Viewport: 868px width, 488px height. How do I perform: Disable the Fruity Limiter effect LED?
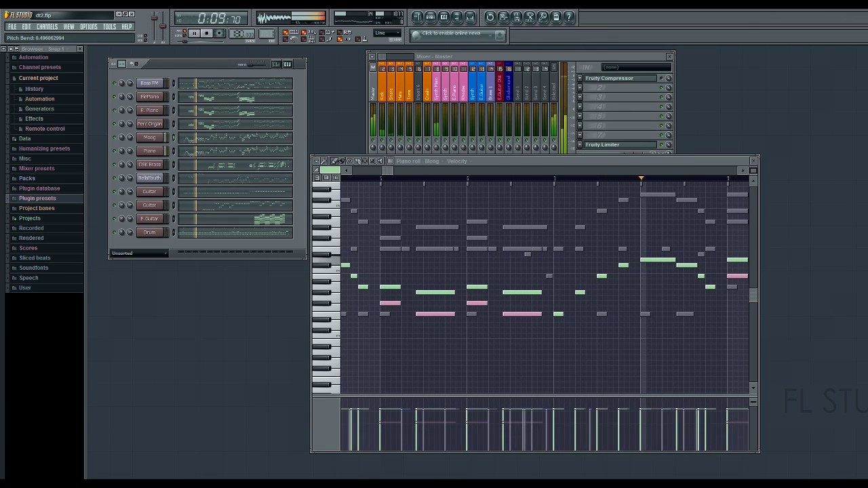[x=661, y=145]
